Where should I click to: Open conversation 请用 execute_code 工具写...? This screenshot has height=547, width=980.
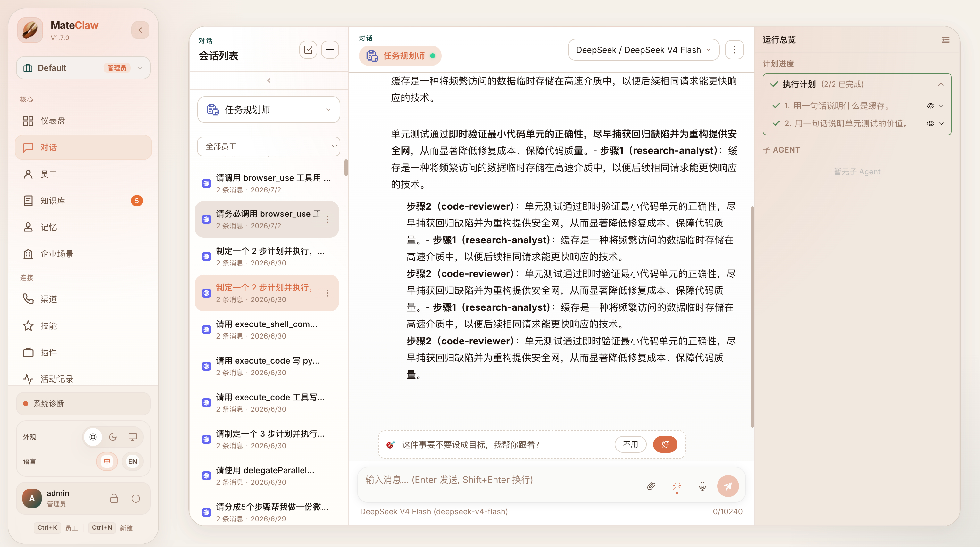tap(266, 402)
